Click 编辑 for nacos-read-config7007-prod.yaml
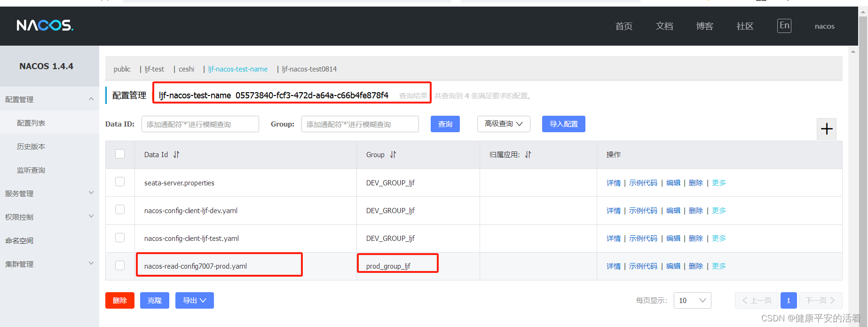The width and height of the screenshot is (868, 327). coord(673,266)
